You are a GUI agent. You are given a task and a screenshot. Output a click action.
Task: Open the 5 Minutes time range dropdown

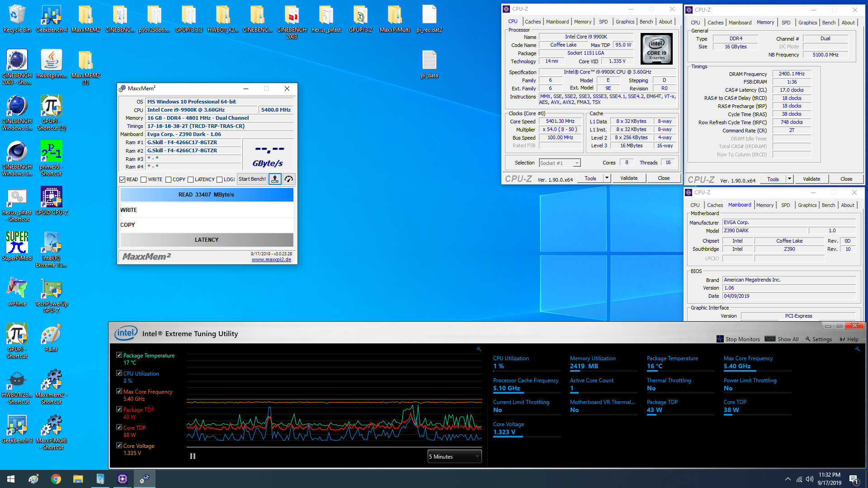point(454,456)
